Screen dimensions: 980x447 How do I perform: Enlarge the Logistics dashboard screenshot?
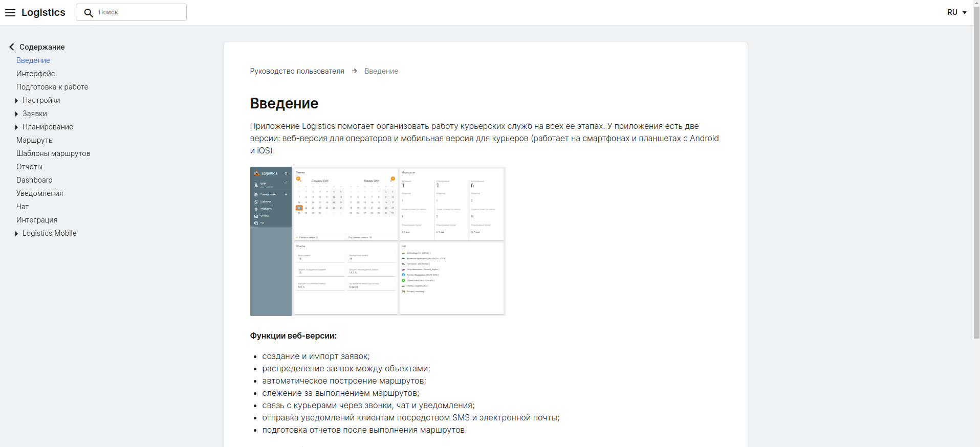378,241
